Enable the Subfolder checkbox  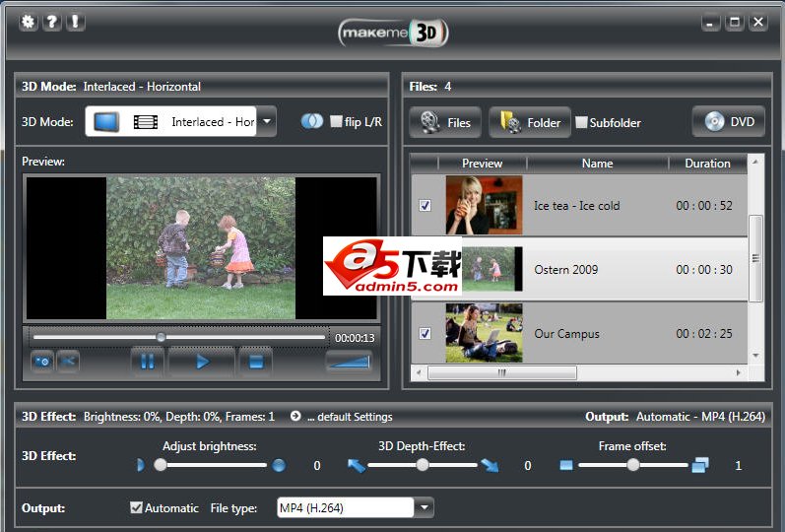pos(581,122)
